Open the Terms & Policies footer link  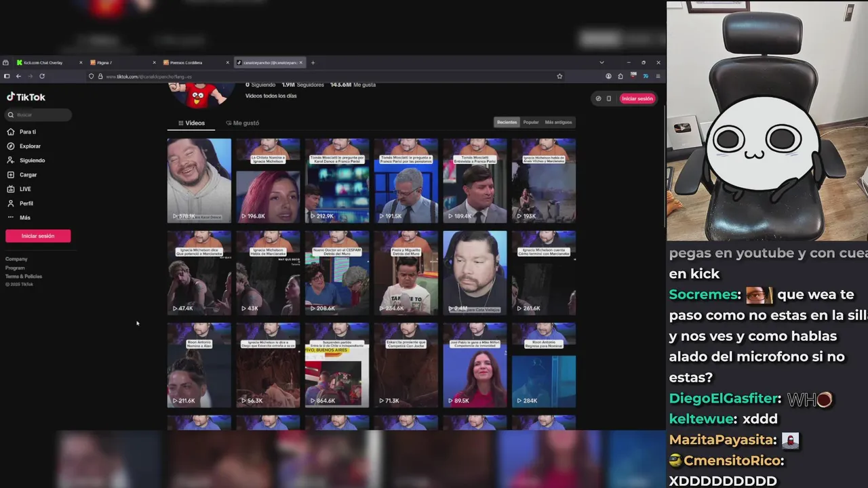tap(24, 277)
